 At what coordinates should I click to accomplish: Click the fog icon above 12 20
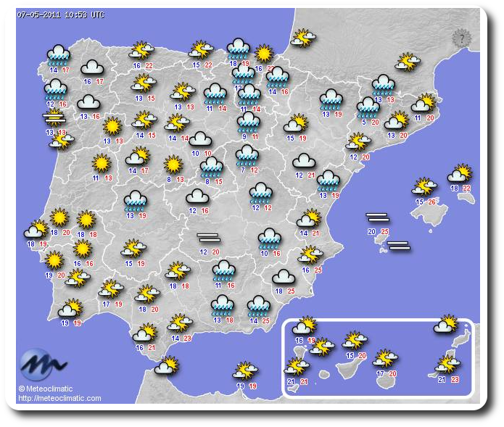click(209, 238)
